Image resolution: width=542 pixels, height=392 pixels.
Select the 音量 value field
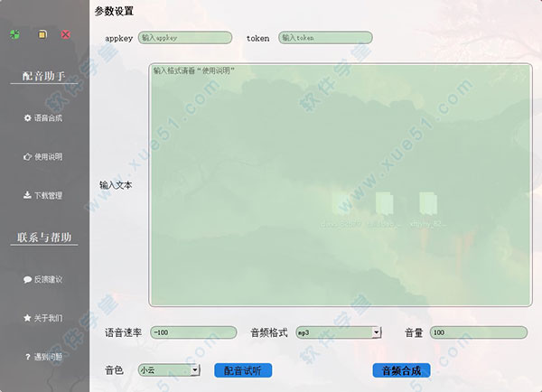coord(478,332)
